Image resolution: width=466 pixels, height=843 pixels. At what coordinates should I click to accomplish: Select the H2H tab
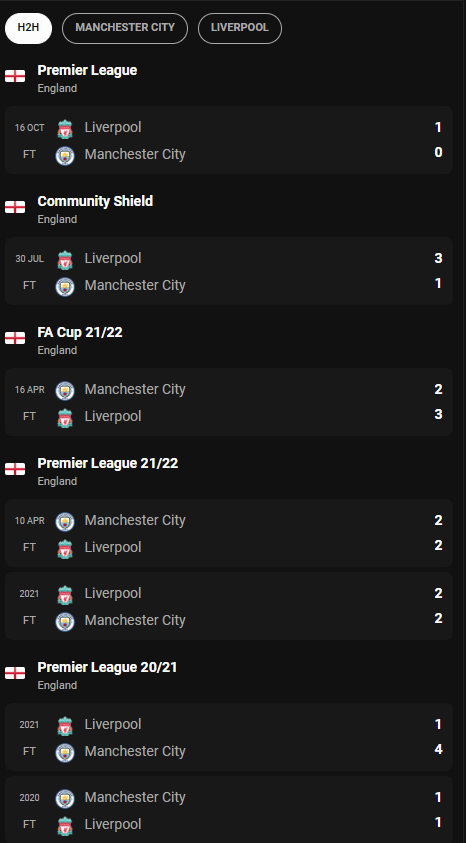point(28,28)
